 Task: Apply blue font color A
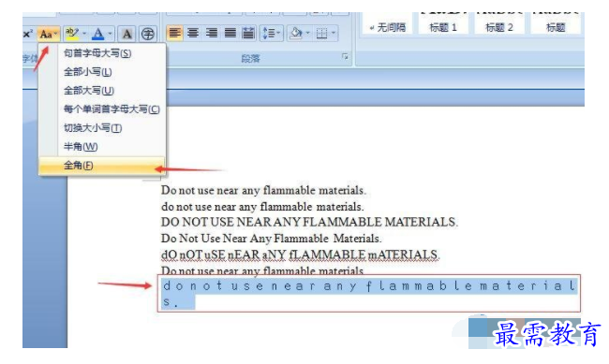[x=97, y=34]
